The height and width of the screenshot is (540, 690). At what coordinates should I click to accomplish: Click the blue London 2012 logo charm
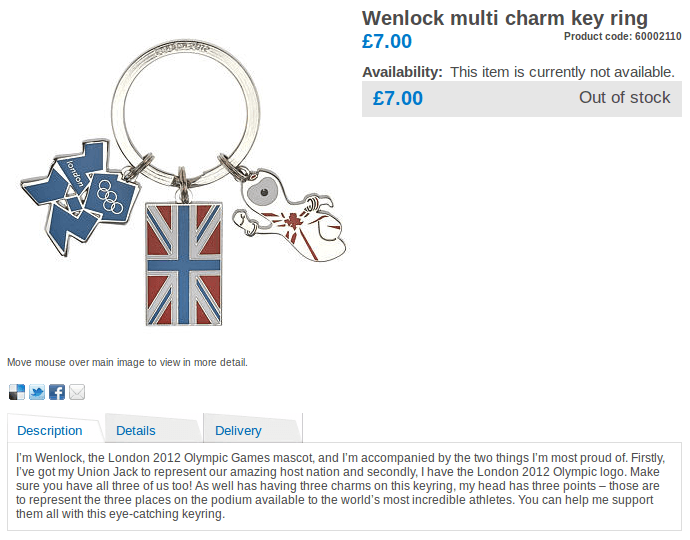pyautogui.click(x=79, y=196)
